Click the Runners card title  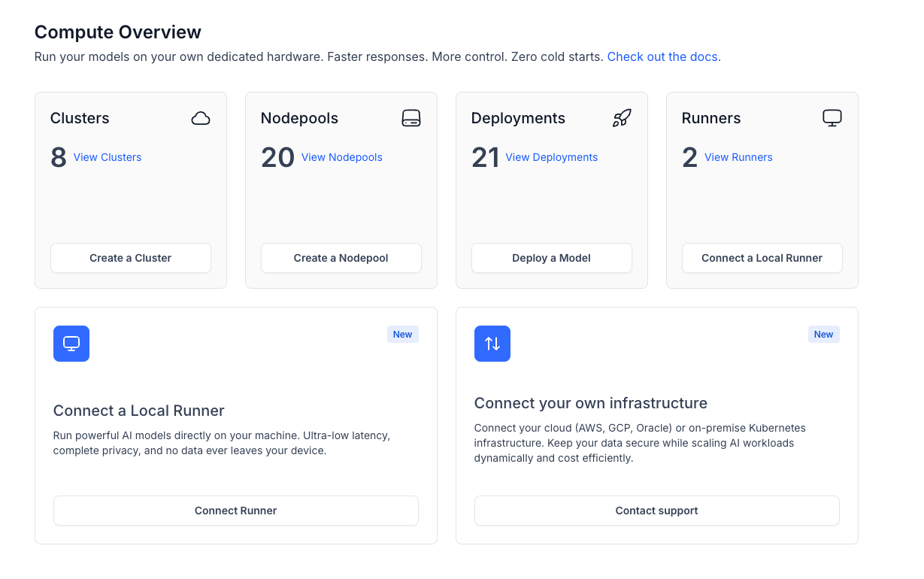tap(711, 118)
